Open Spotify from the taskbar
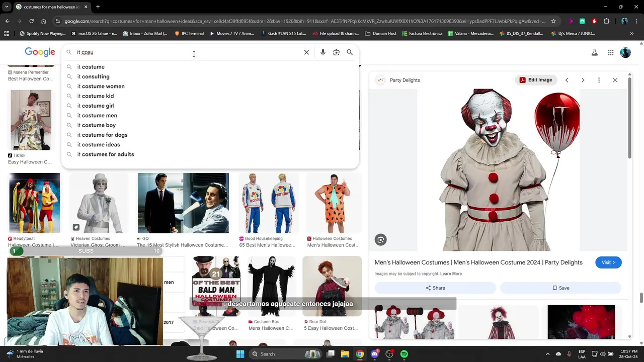Screen dimensions: 644x362 [x=404, y=354]
